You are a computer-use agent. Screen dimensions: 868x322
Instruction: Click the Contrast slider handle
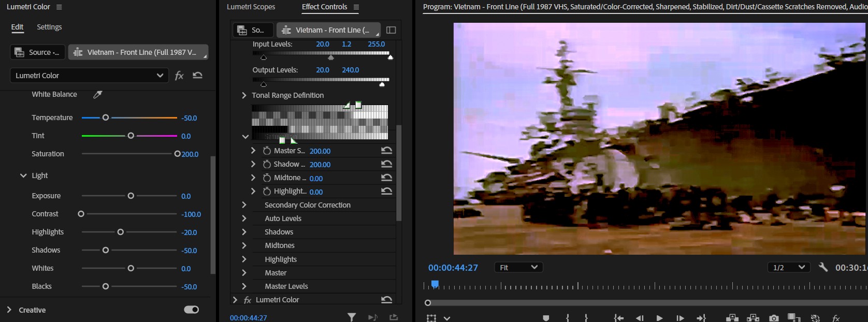pos(81,214)
